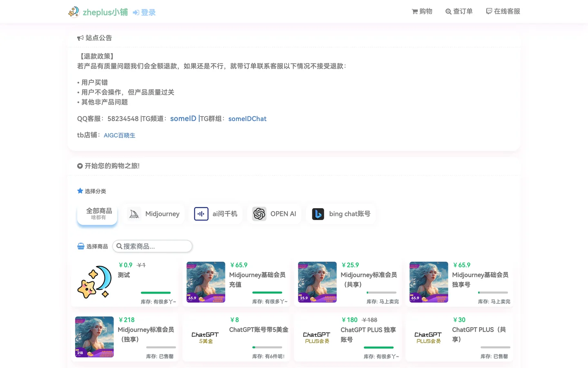Open the zheplus小铺 store title

pos(105,12)
